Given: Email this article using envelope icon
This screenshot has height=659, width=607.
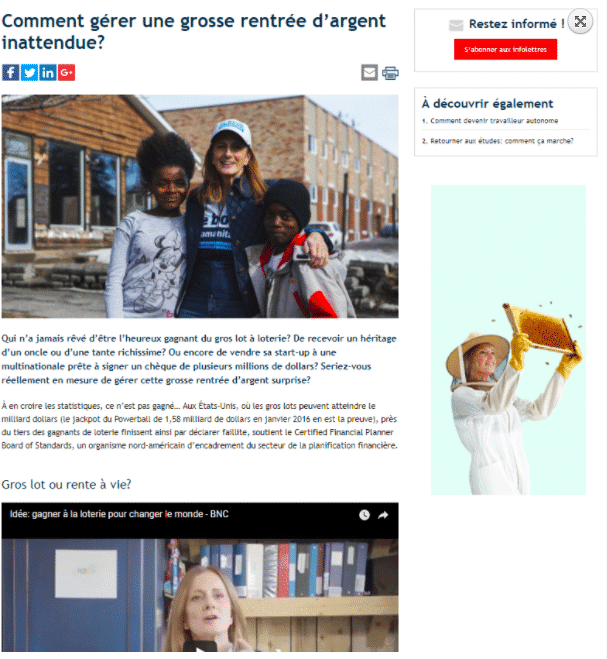Looking at the screenshot, I should pos(369,73).
